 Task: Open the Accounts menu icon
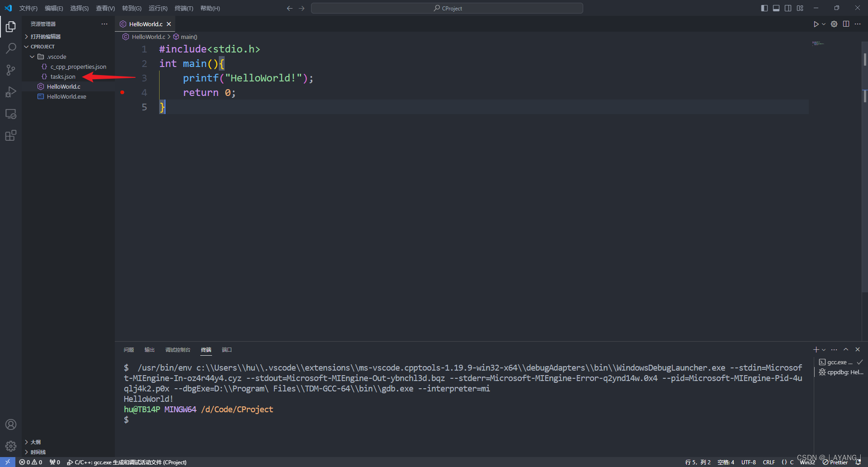11,424
